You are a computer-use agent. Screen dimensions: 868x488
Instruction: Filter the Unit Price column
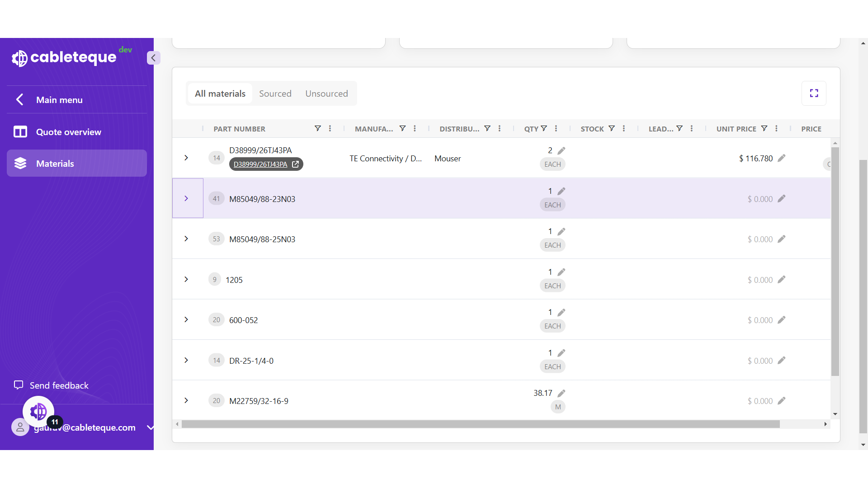764,129
